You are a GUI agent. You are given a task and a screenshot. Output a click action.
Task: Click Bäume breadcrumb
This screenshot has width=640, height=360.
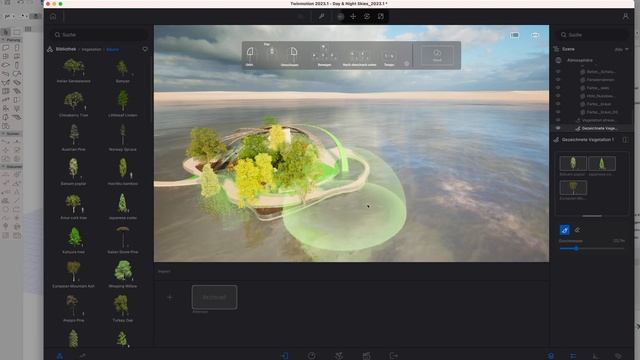coord(113,49)
